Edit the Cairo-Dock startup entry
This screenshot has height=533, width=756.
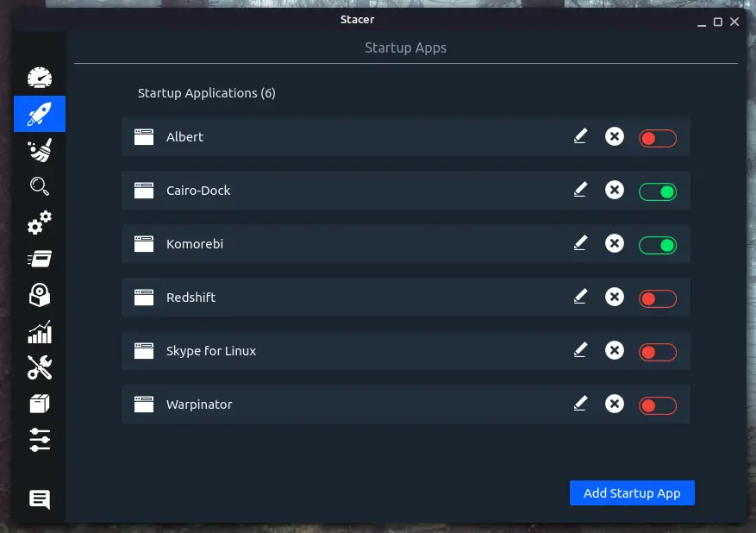click(580, 190)
